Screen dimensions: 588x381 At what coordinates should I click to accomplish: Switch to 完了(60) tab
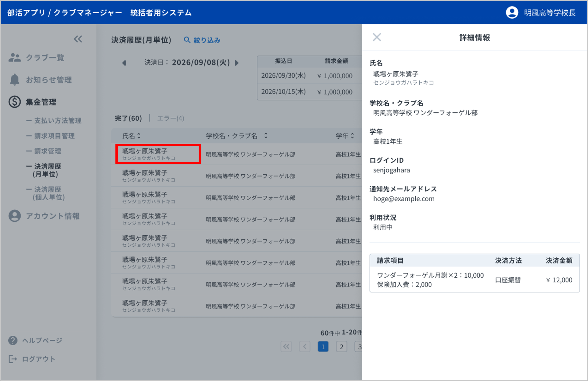[128, 118]
